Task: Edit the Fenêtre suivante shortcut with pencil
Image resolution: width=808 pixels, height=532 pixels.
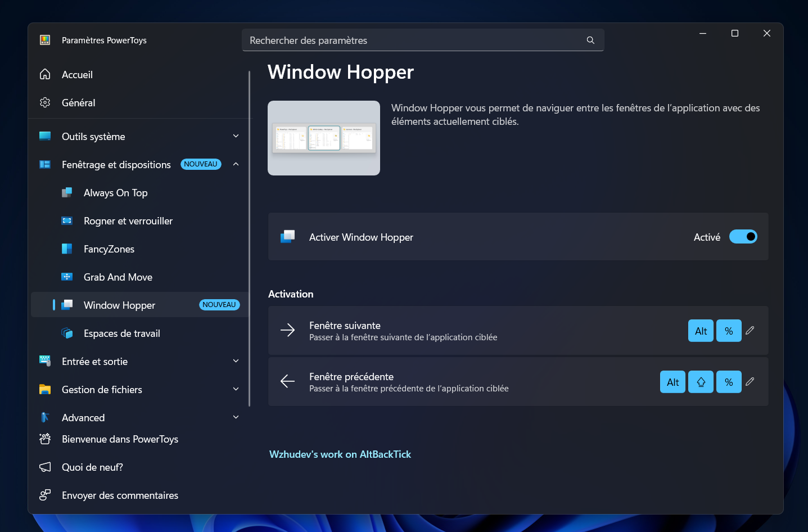Action: coord(750,331)
